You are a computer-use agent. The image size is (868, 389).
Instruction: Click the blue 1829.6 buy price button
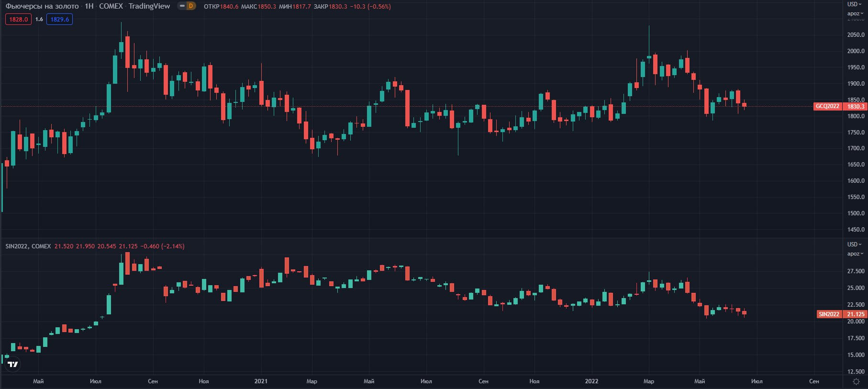click(x=59, y=20)
